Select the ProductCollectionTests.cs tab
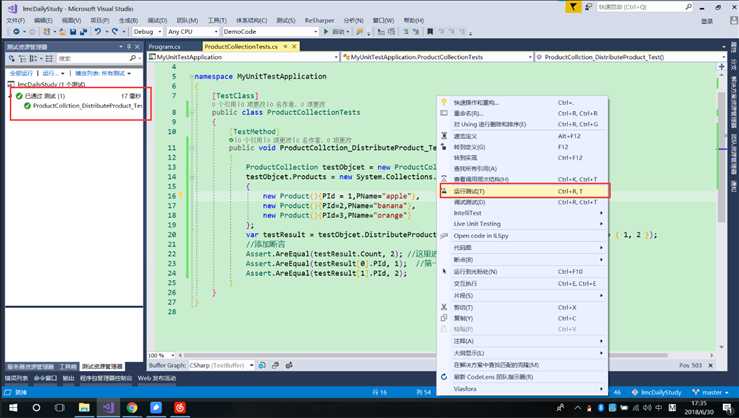This screenshot has width=739, height=418. 250,47
